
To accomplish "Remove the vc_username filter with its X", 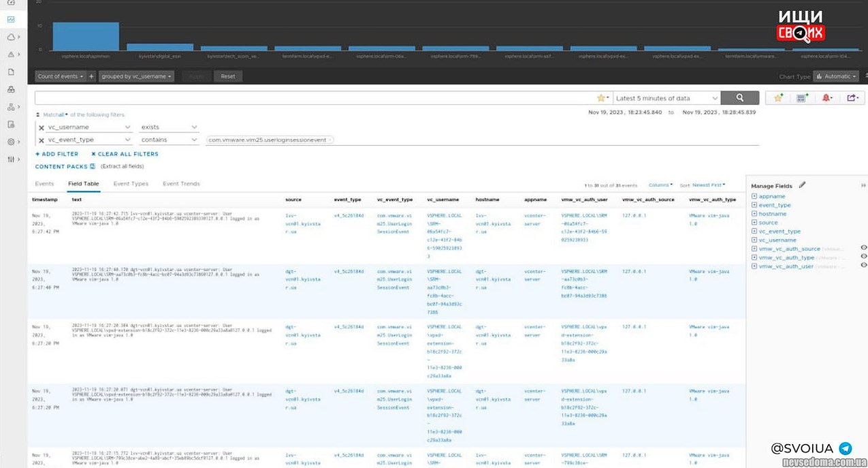I will [42, 127].
